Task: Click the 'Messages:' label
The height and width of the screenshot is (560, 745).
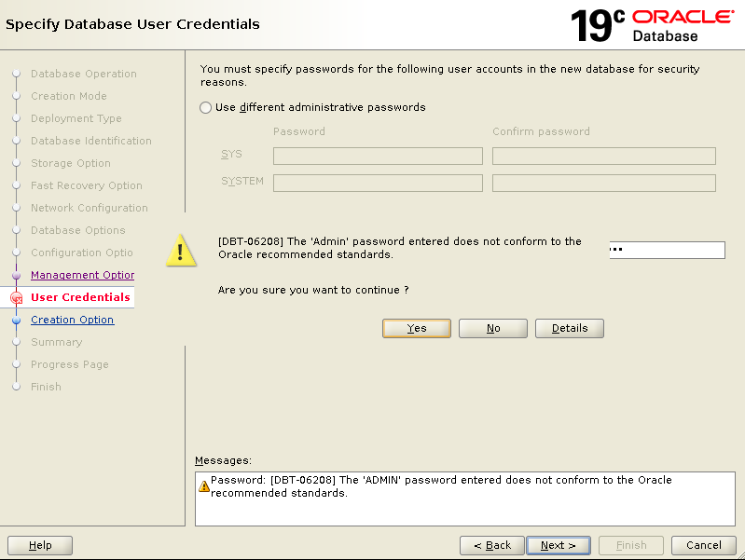Action: (x=223, y=460)
